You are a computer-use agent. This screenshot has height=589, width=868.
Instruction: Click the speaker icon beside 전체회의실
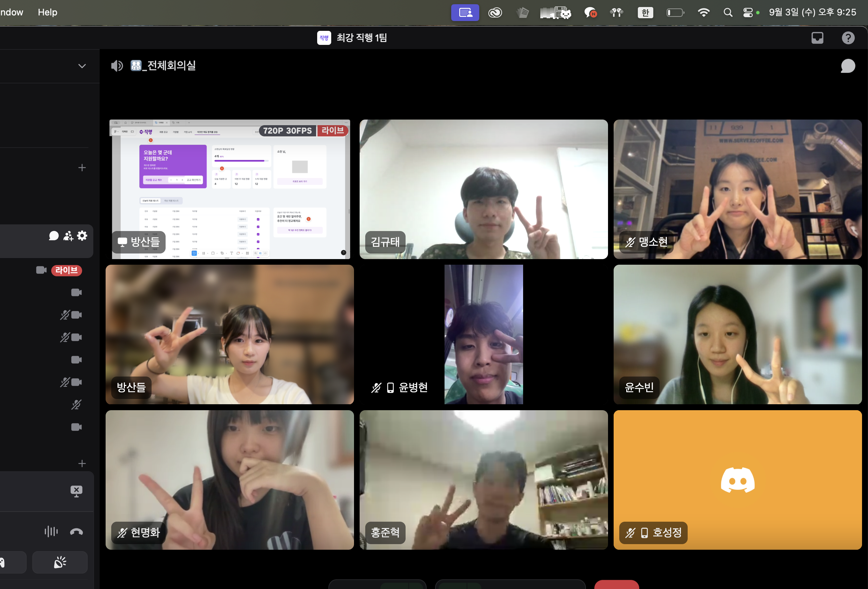117,66
